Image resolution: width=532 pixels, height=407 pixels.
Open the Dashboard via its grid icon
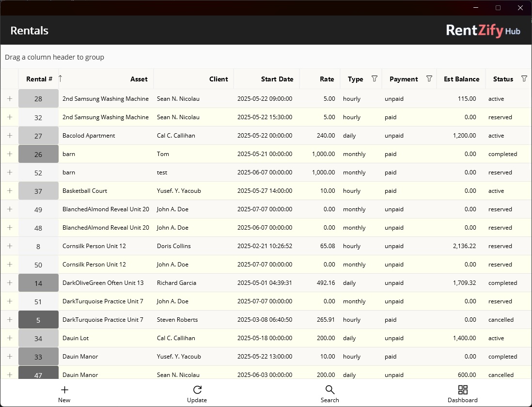pos(462,390)
